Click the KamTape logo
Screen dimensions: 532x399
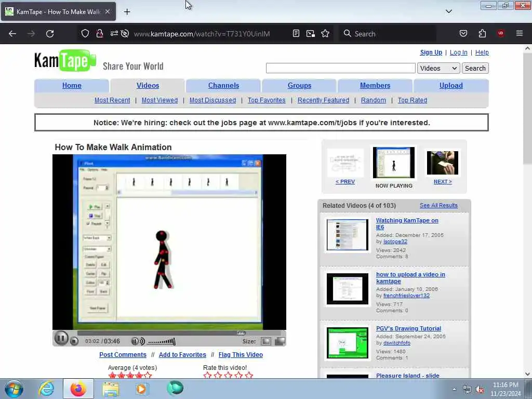[x=65, y=61]
